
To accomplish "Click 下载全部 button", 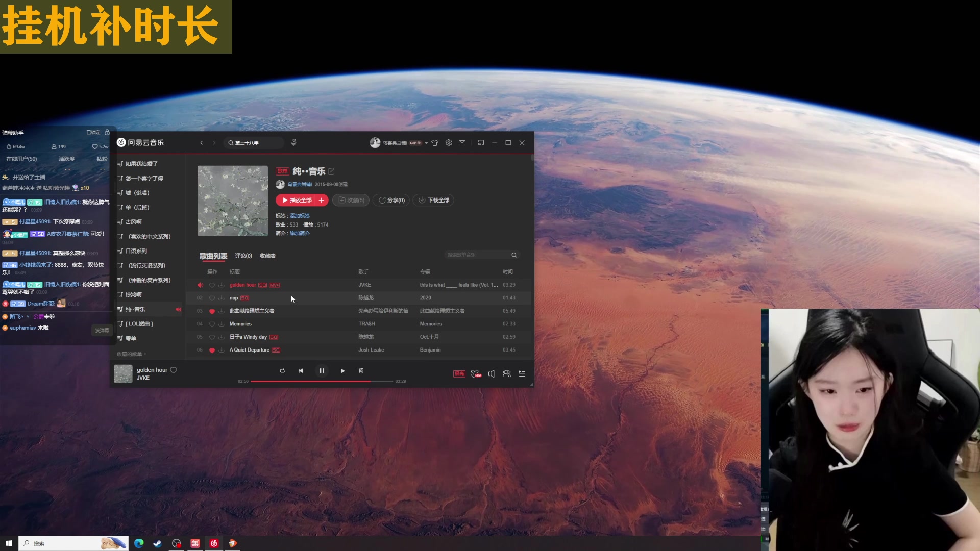I will pyautogui.click(x=433, y=201).
